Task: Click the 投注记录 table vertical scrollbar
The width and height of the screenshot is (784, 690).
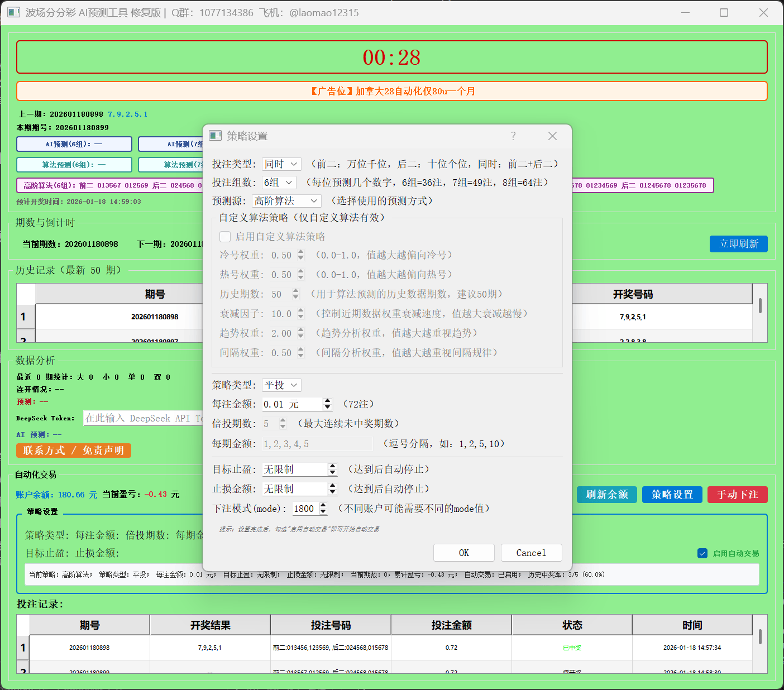Action: [x=760, y=637]
